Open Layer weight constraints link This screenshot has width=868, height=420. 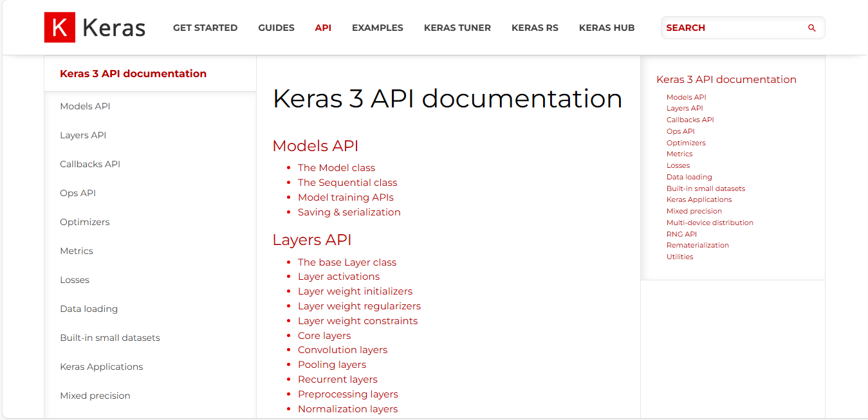(x=358, y=321)
